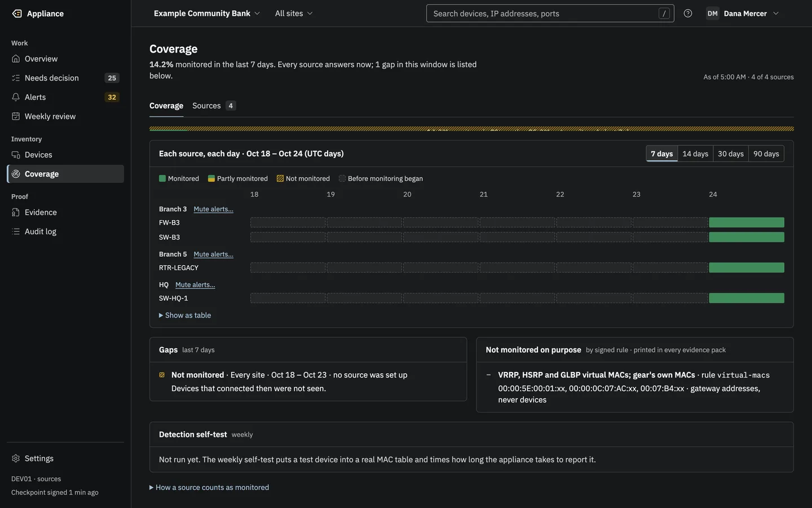Open the Dana Mercer account menu
Image resolution: width=812 pixels, height=508 pixels.
pyautogui.click(x=743, y=14)
